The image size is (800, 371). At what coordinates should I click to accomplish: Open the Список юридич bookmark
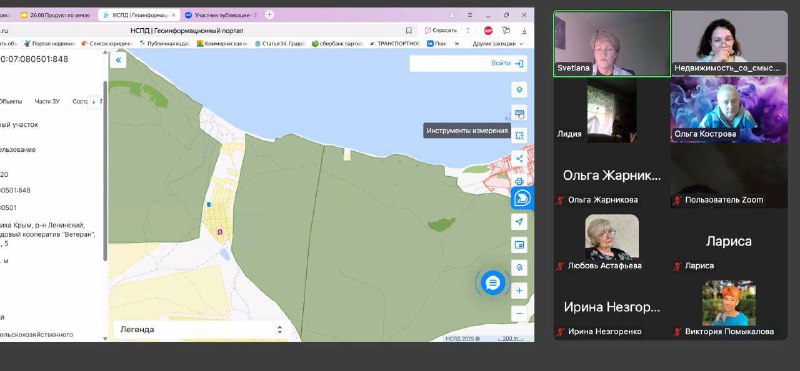click(107, 44)
